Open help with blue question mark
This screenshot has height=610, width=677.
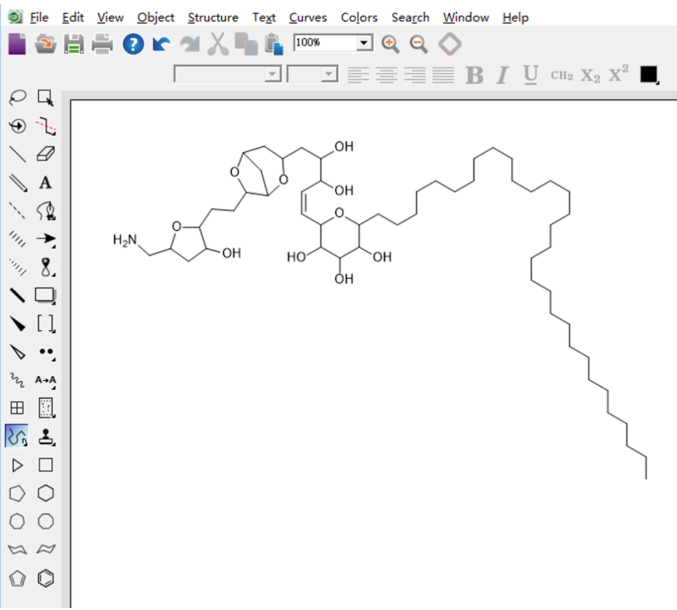tap(133, 44)
